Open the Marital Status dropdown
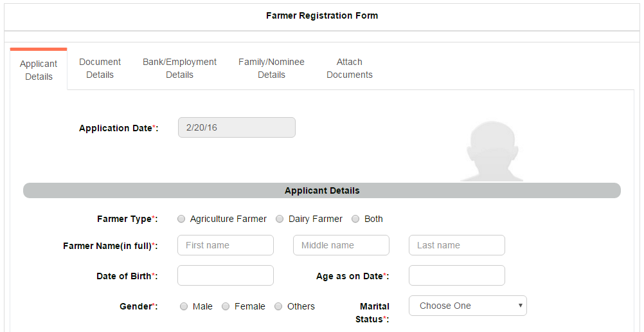 467,306
